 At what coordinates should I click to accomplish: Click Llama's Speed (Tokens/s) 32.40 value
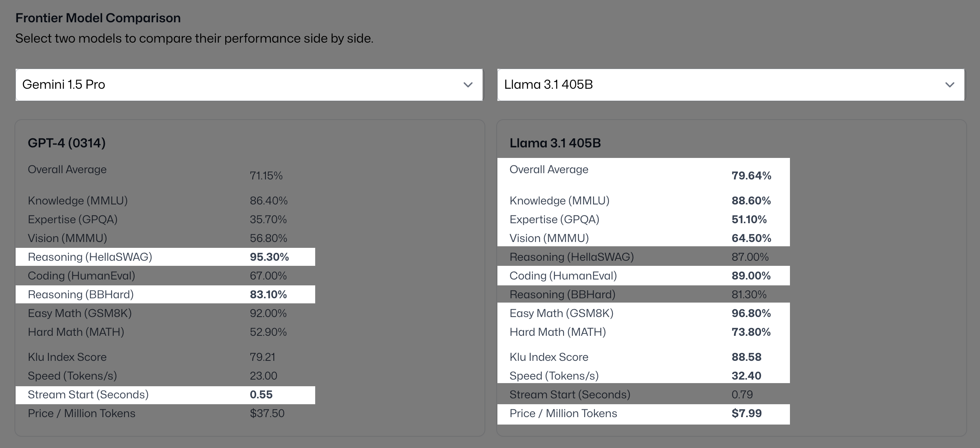click(746, 376)
